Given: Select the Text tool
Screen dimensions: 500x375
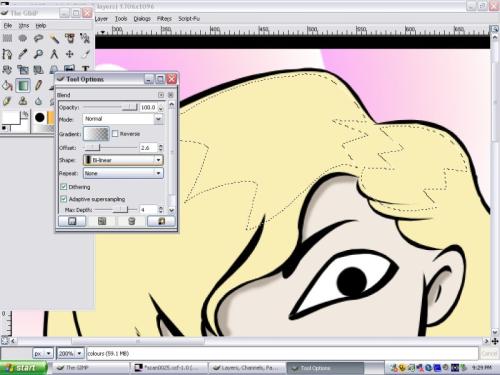Looking at the screenshot, I should point(85,68).
